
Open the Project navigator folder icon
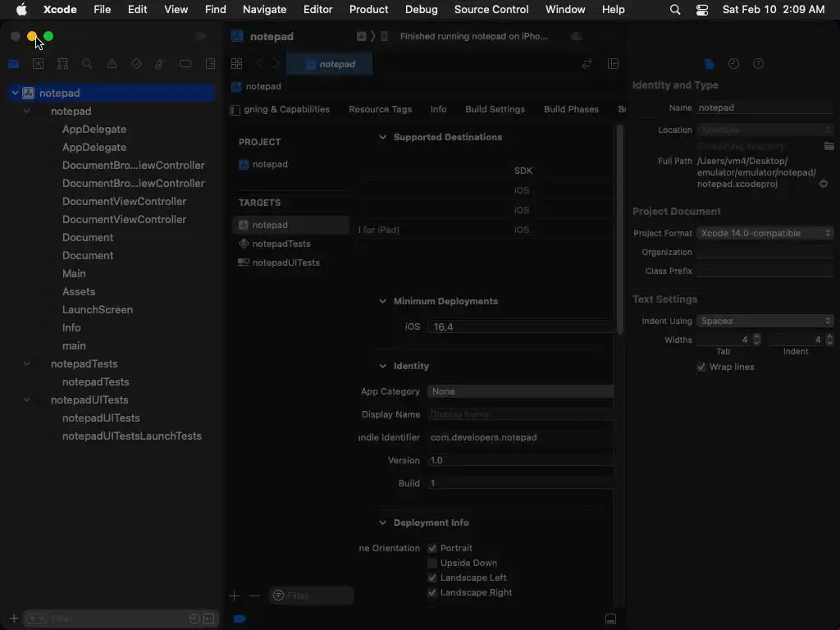pos(14,64)
